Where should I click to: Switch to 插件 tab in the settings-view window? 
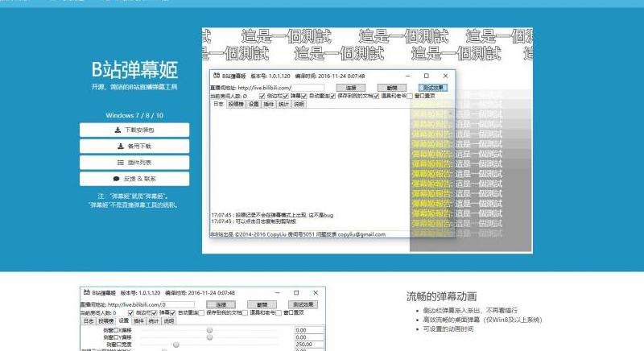[138, 321]
